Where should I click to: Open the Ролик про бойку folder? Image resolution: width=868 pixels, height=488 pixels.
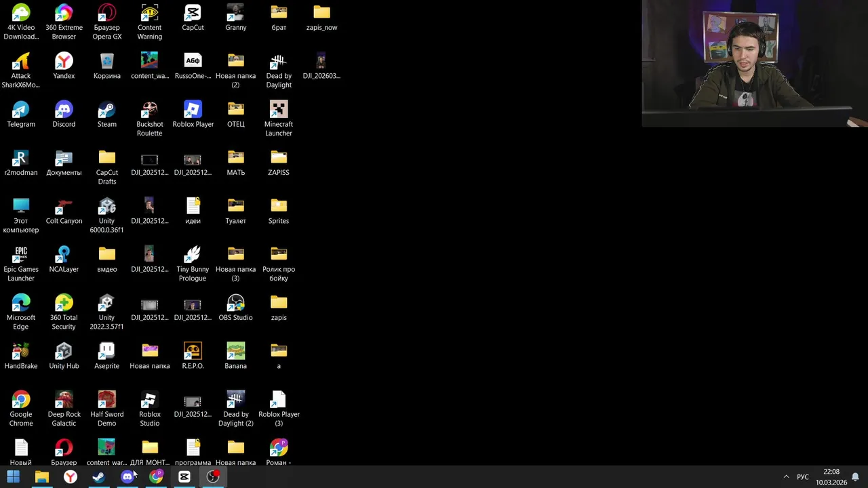click(279, 264)
